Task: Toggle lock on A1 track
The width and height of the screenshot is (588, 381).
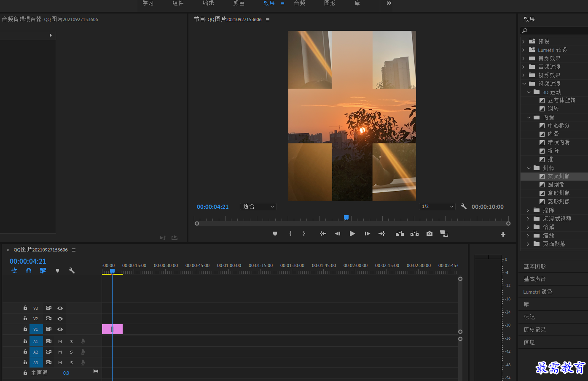Action: click(25, 341)
